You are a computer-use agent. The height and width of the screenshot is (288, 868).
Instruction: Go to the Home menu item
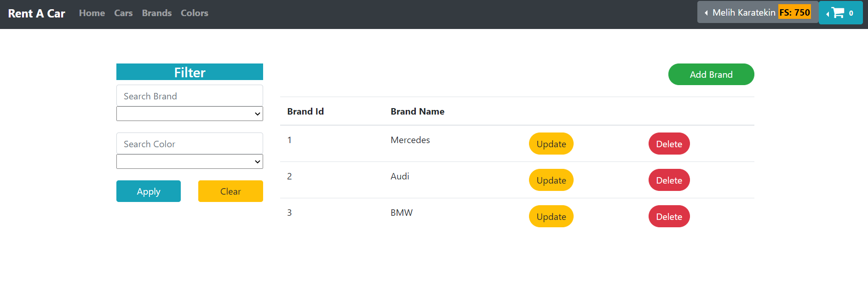92,13
